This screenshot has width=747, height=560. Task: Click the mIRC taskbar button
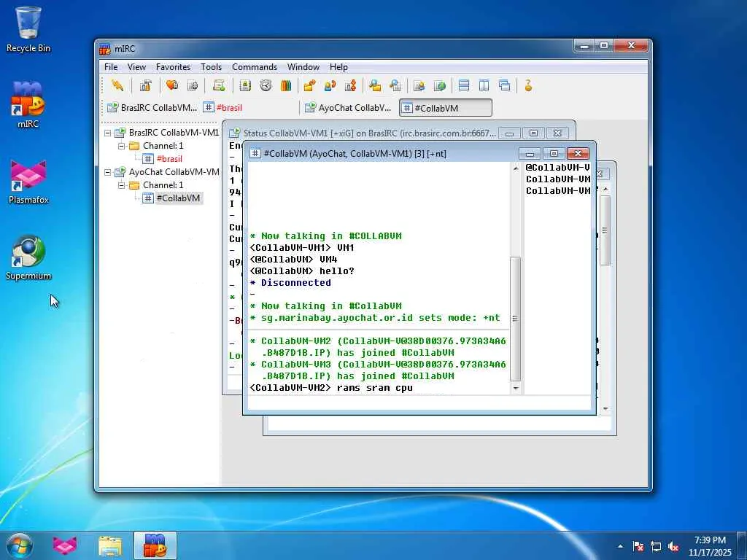[155, 545]
